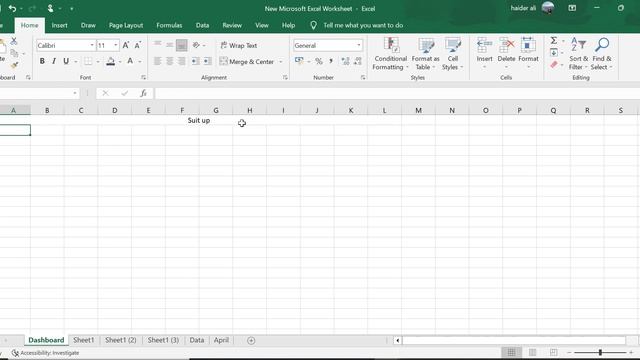Select bottom align icon

pos(182,45)
